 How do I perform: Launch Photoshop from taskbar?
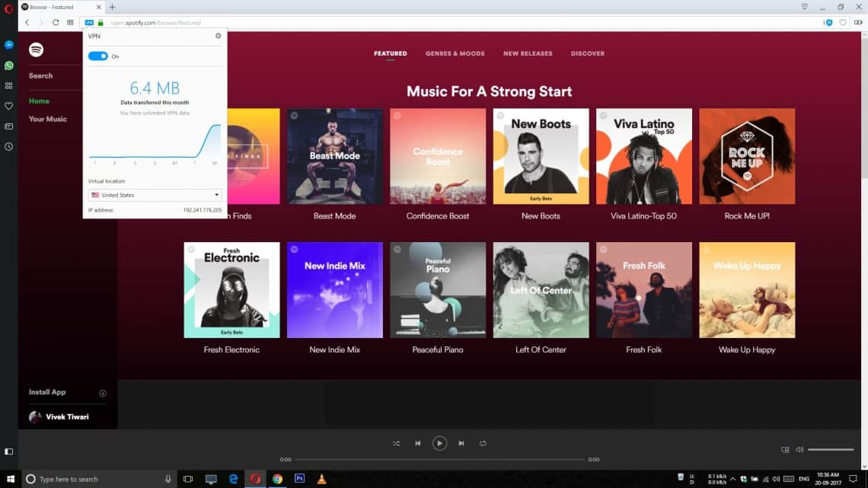pyautogui.click(x=299, y=479)
